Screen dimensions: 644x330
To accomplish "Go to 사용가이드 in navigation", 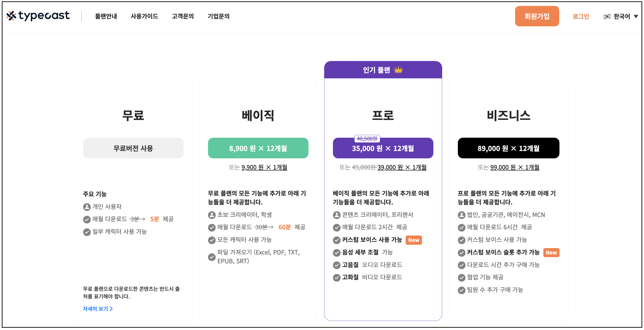I will point(144,16).
